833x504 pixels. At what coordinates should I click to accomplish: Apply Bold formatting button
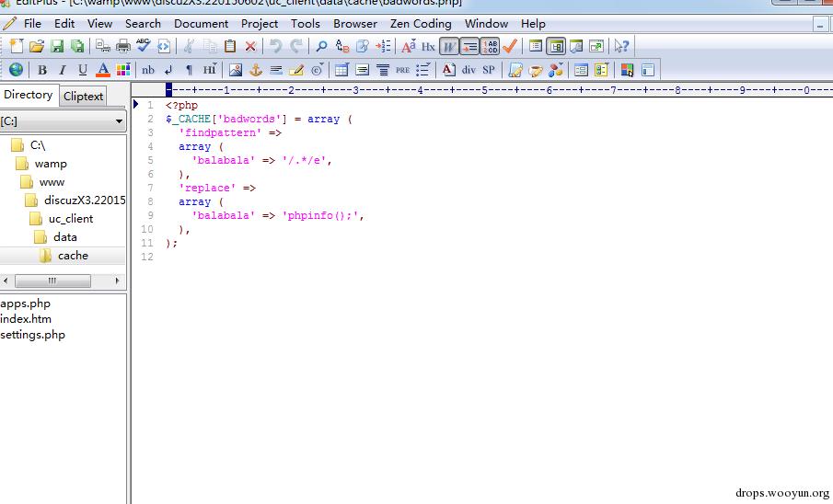tap(41, 70)
